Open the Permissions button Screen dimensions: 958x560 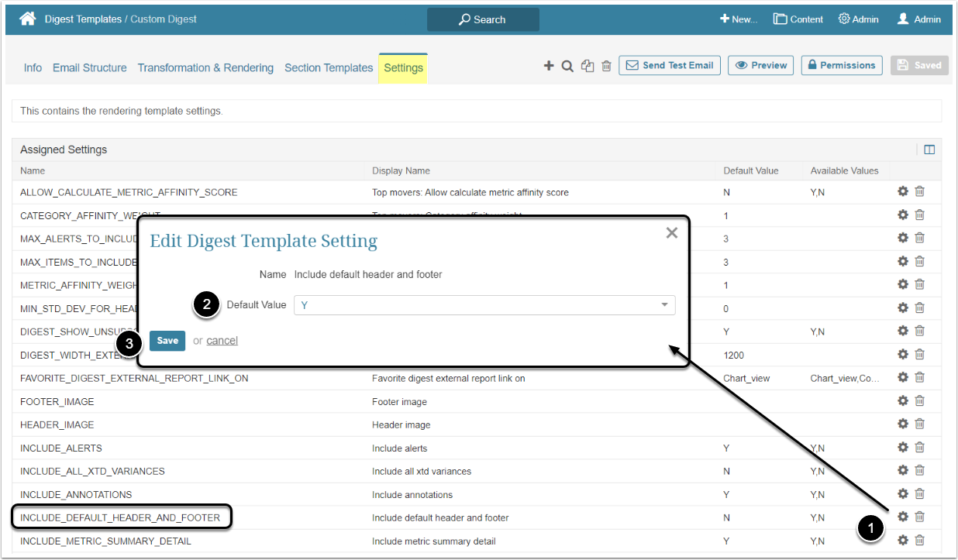[843, 66]
